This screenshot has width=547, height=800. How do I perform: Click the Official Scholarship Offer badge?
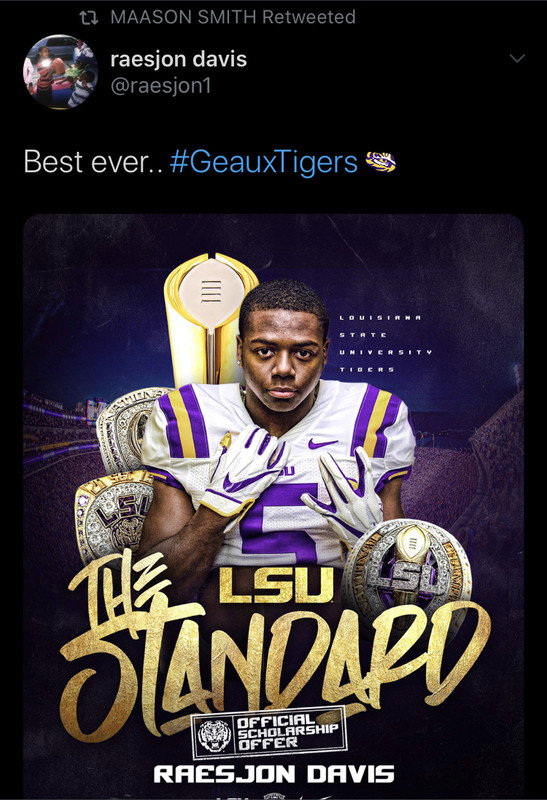269,733
